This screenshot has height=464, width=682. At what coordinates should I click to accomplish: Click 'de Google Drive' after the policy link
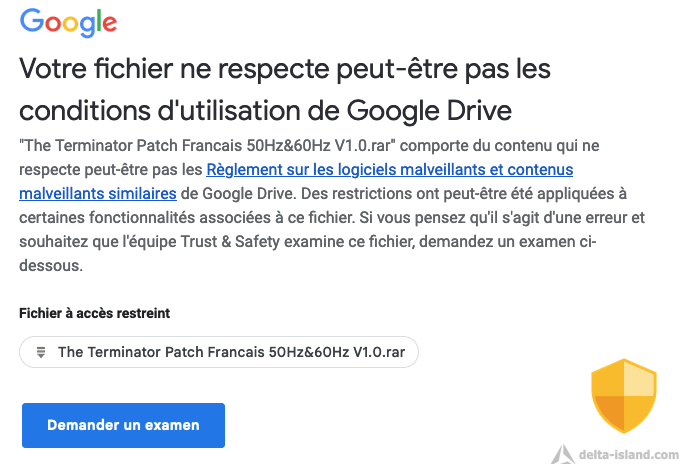coord(238,194)
